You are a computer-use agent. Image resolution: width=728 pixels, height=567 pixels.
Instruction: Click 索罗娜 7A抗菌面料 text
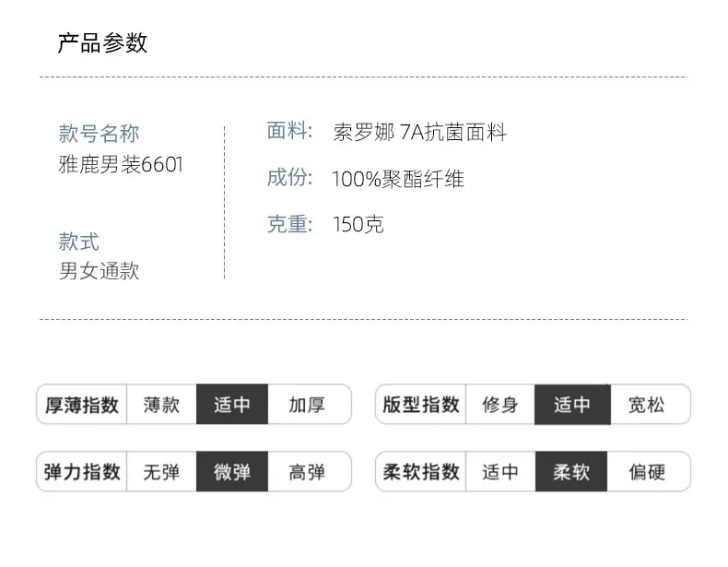419,133
